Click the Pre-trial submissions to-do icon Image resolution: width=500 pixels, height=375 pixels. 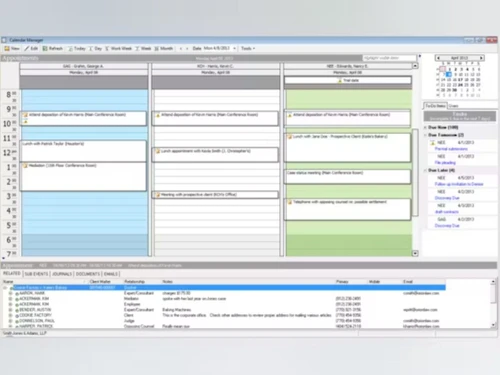tap(433, 143)
